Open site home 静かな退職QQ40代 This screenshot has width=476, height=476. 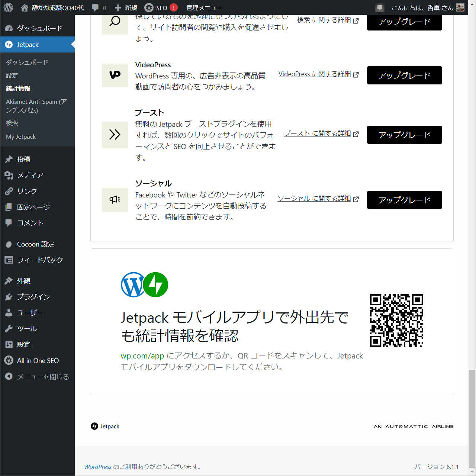click(52, 7)
